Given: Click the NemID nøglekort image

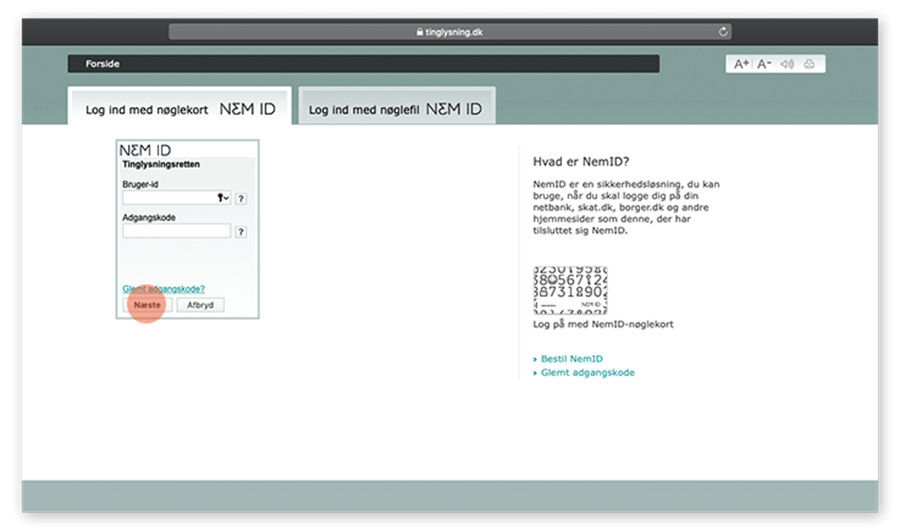Looking at the screenshot, I should pyautogui.click(x=570, y=290).
